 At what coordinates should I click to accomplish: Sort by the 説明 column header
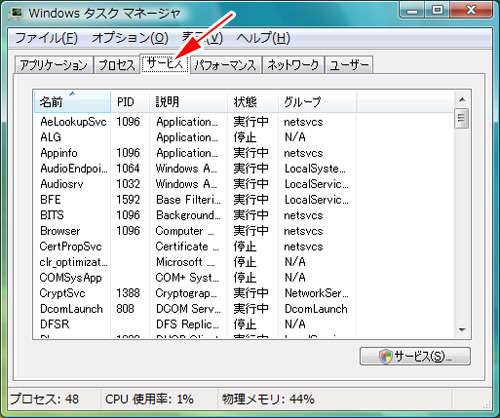click(x=188, y=101)
